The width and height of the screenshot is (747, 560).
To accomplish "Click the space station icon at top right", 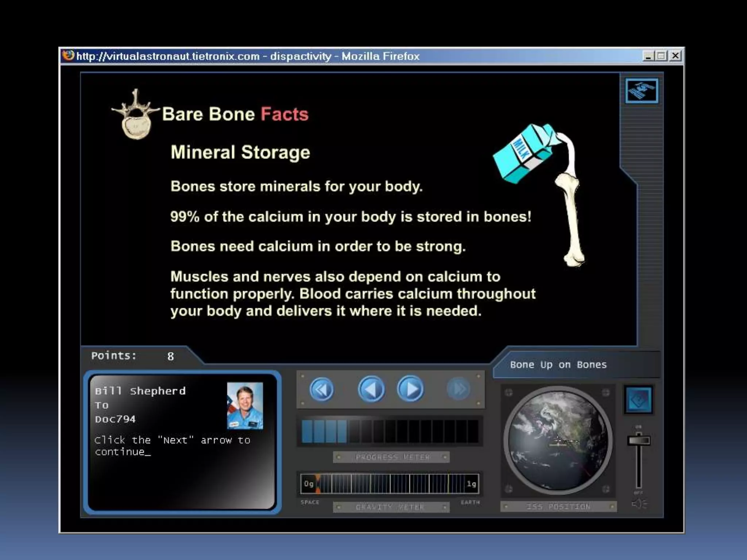I will click(642, 91).
